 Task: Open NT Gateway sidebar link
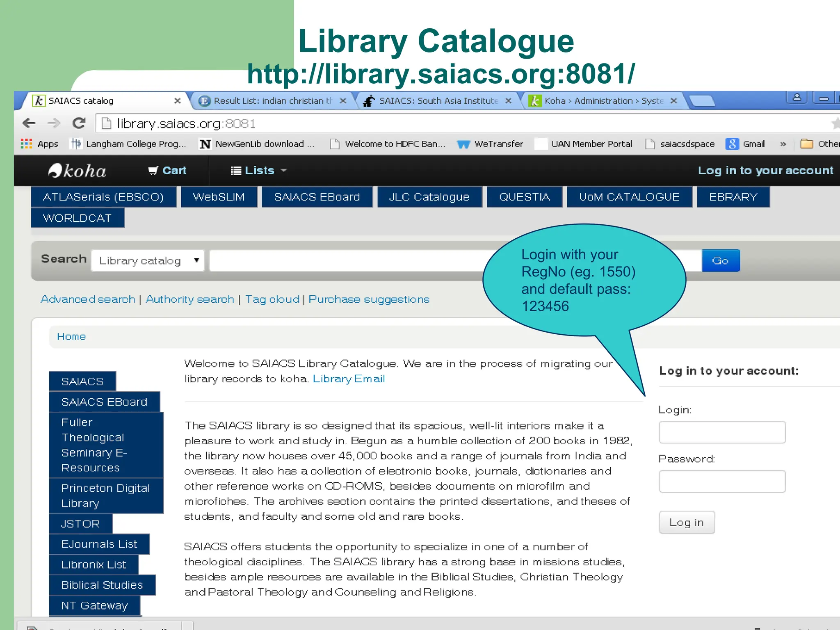coord(95,606)
